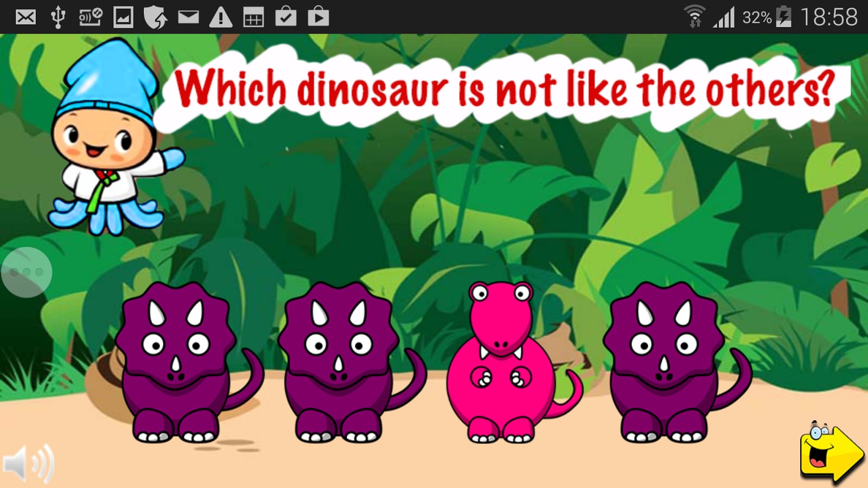This screenshot has width=868, height=488.
Task: Open the email envelope notification icon
Action: [x=25, y=17]
